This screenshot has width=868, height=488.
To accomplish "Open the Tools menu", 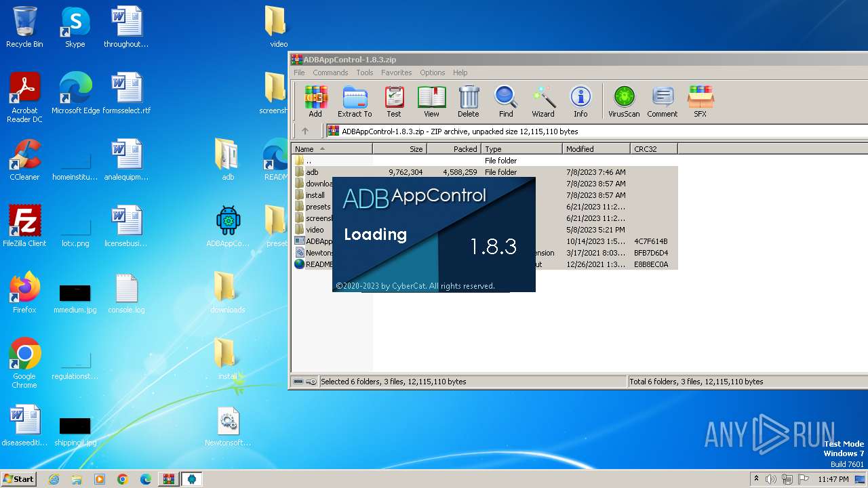I will click(365, 73).
